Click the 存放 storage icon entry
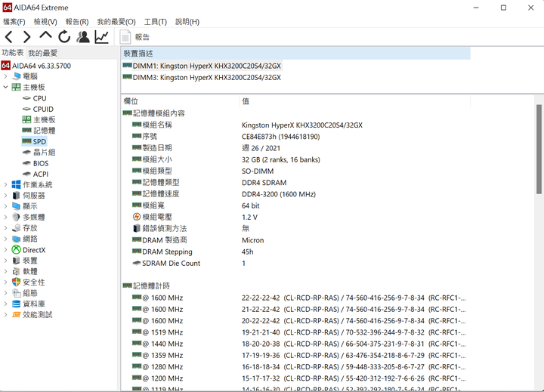The image size is (544, 392). (17, 228)
